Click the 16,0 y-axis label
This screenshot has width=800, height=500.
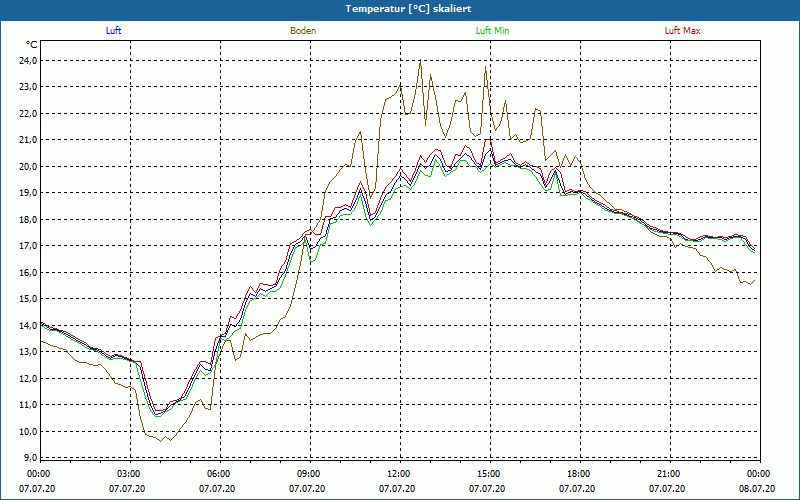coord(29,272)
